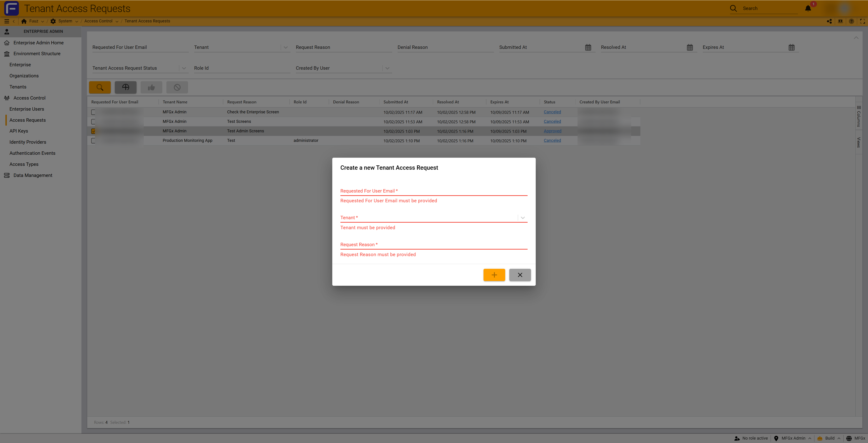Close the dialog with X button
The image size is (868, 443).
520,275
